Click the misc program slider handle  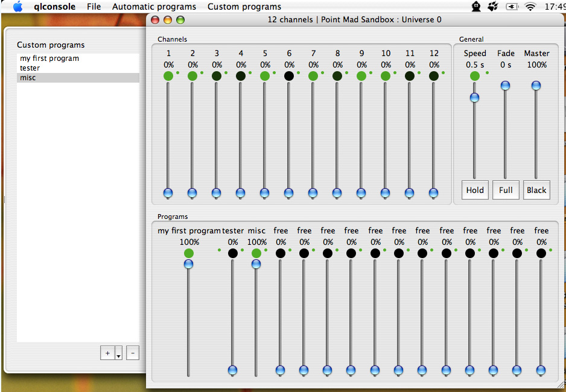pos(256,264)
